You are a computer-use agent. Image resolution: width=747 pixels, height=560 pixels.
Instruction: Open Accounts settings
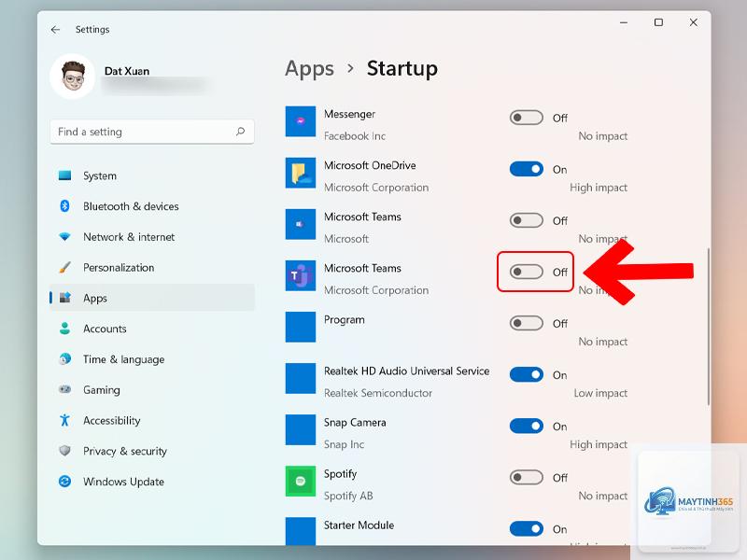tap(152, 329)
